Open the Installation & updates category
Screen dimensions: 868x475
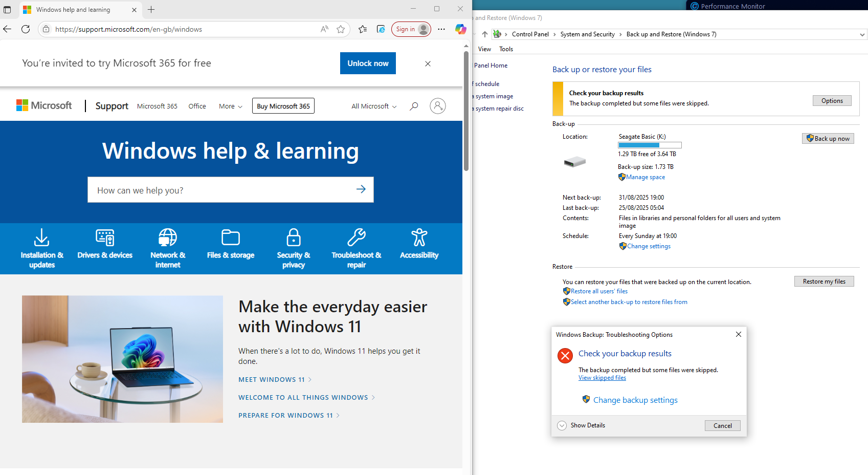coord(42,249)
